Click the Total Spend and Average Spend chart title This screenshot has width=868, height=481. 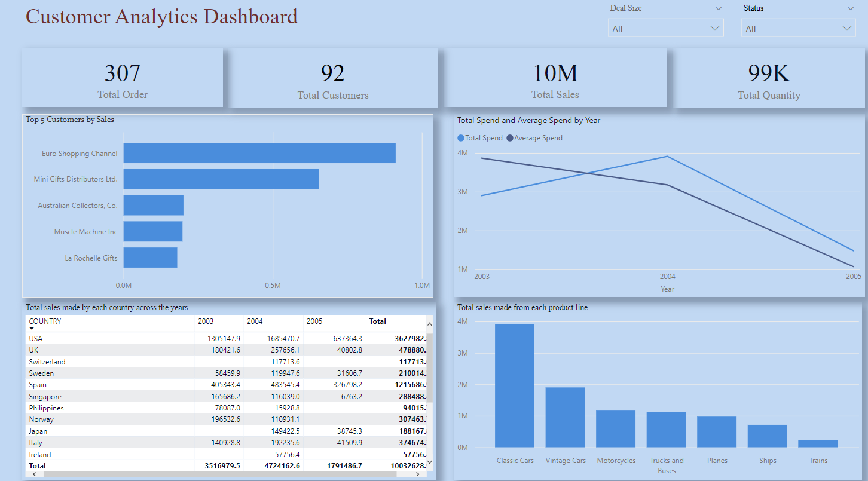(529, 120)
